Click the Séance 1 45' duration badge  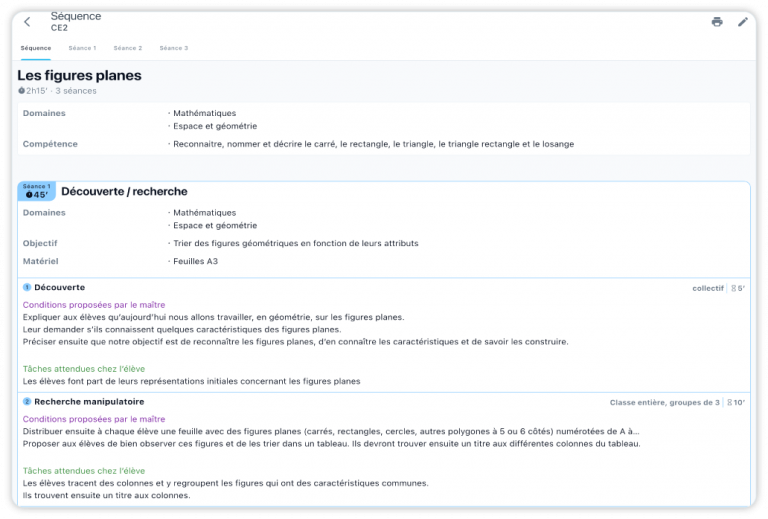click(37, 191)
